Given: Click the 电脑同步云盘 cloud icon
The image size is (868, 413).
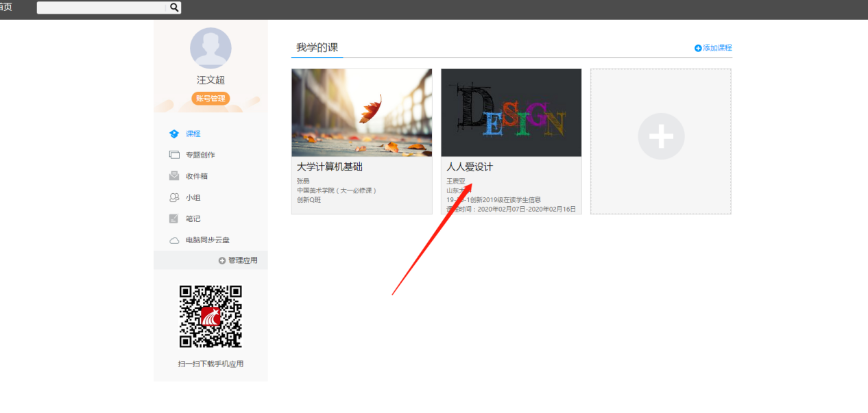Looking at the screenshot, I should click(x=174, y=240).
